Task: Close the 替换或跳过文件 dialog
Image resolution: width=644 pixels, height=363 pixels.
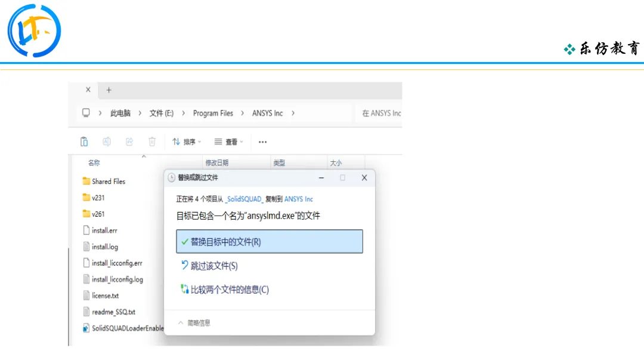Action: click(x=364, y=177)
